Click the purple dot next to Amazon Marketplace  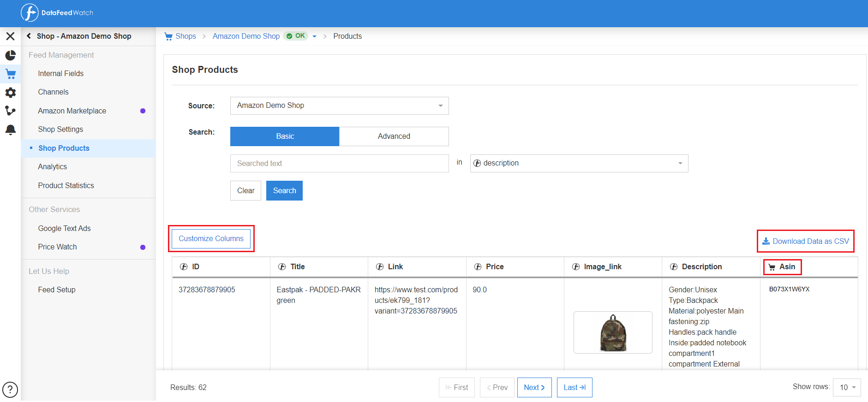[143, 111]
